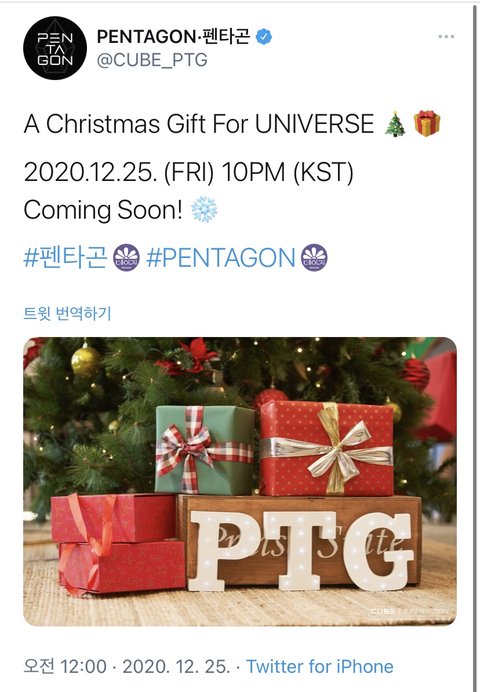
Task: Click the CUBE watermark on the photo
Action: point(383,611)
